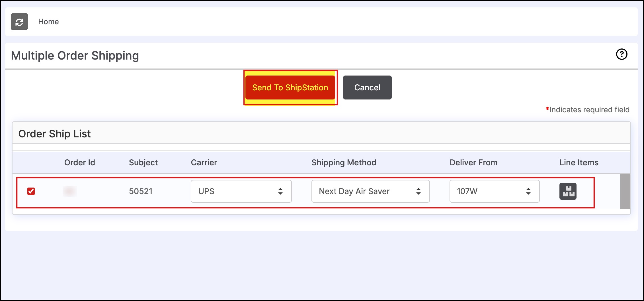Image resolution: width=644 pixels, height=301 pixels.
Task: Click the Carrier column header
Action: click(x=204, y=162)
